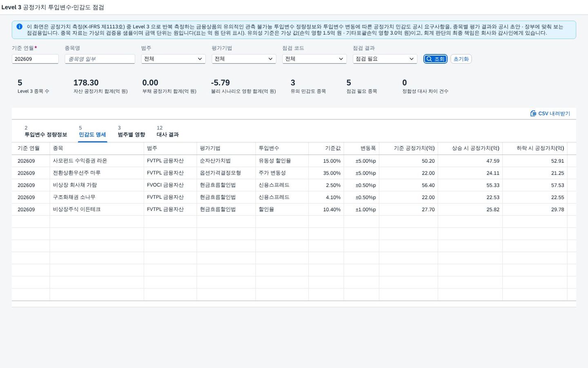
Task: Click the 투입변수 column header
Action: click(x=282, y=148)
